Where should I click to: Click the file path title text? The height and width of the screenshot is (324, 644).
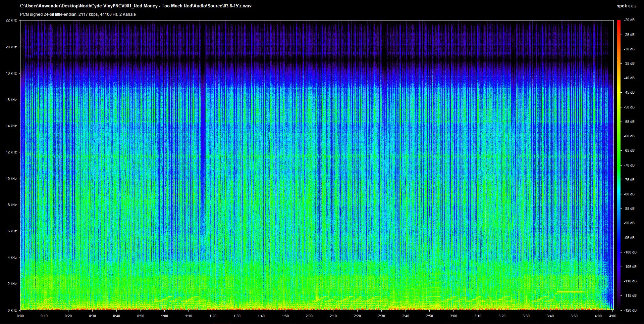coord(136,6)
